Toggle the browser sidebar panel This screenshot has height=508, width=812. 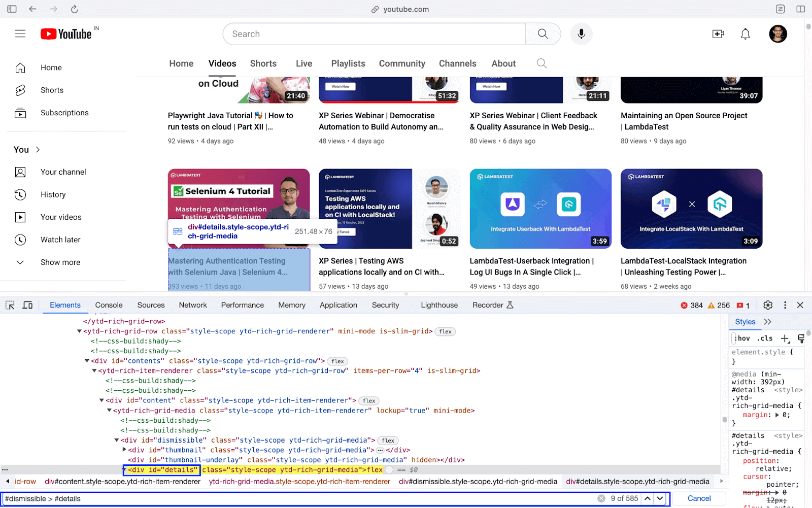[12, 9]
